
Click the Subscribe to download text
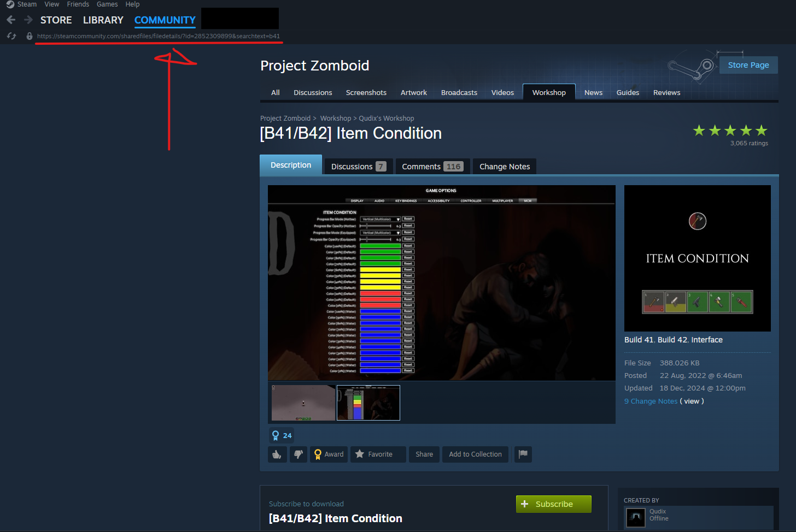click(x=306, y=504)
